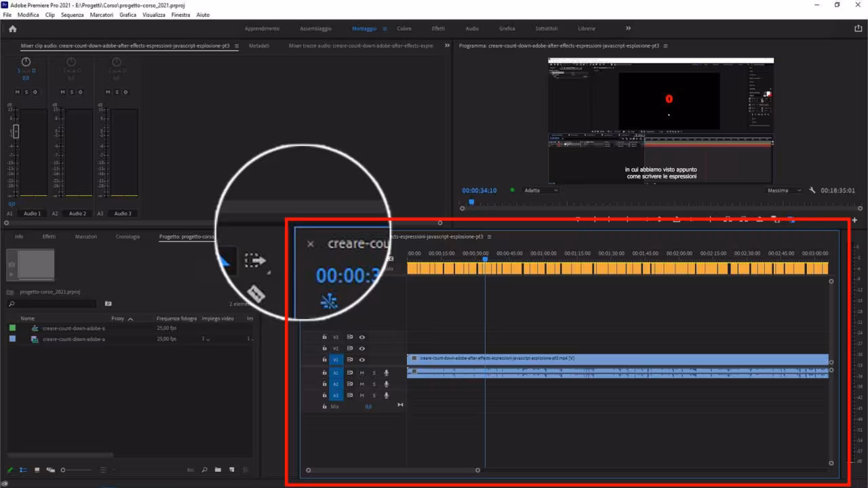868x488 pixels.
Task: Switch to Audio workspace
Action: tap(472, 28)
